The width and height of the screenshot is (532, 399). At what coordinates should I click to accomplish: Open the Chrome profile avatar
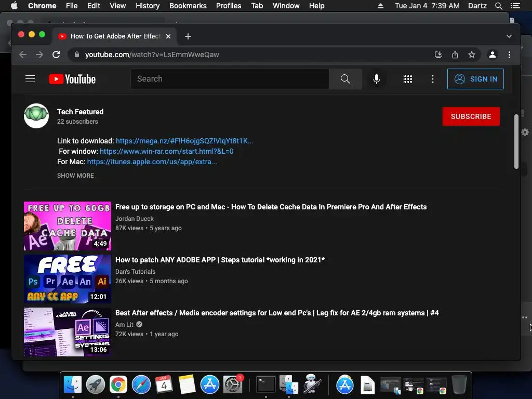click(x=493, y=55)
